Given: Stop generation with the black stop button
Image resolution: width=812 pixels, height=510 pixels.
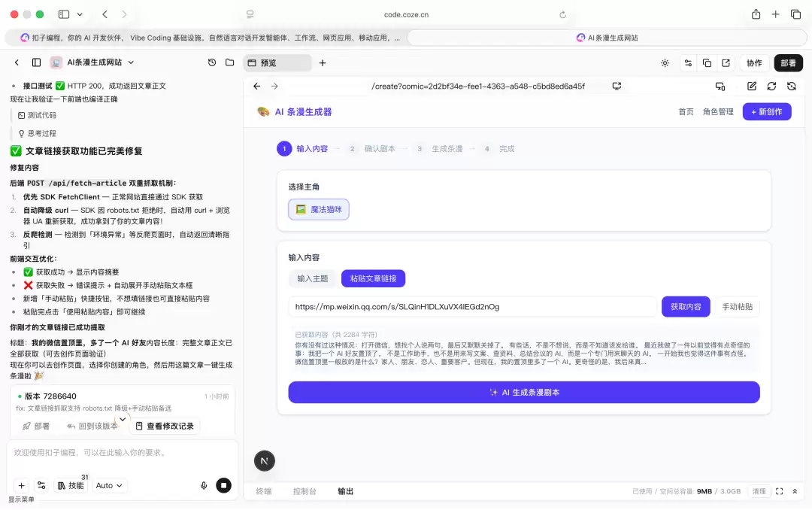Looking at the screenshot, I should pyautogui.click(x=224, y=486).
